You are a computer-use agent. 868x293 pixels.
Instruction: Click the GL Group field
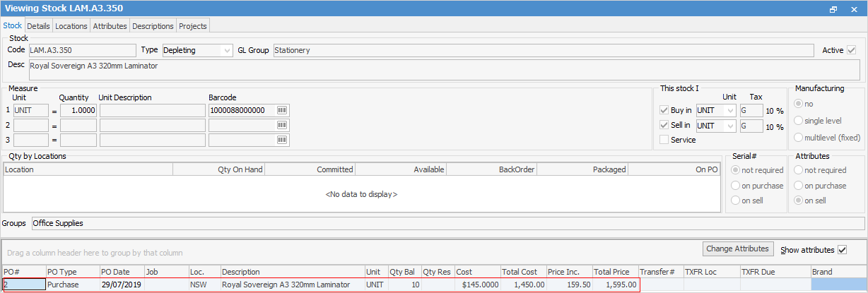543,50
